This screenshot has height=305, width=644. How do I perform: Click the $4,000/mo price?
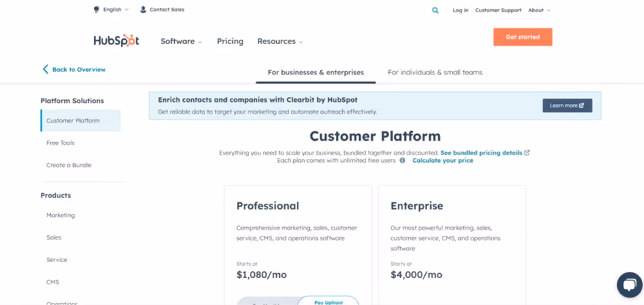tap(417, 275)
